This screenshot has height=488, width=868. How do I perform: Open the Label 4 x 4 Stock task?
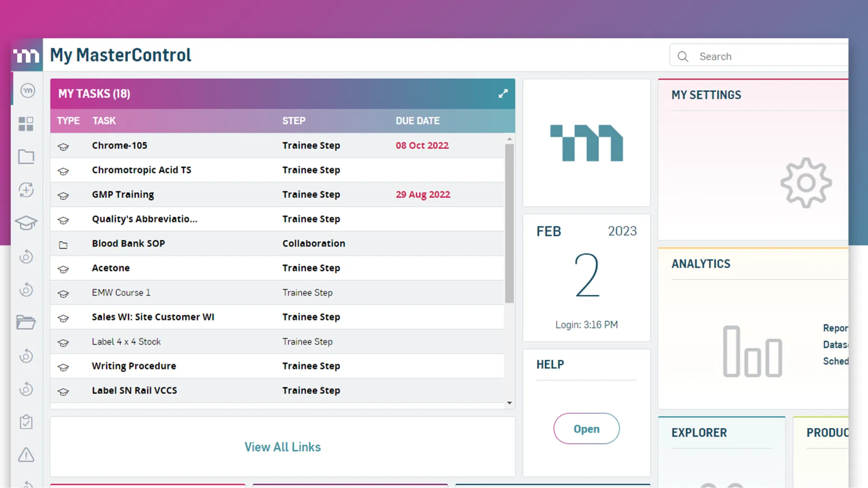click(x=126, y=342)
